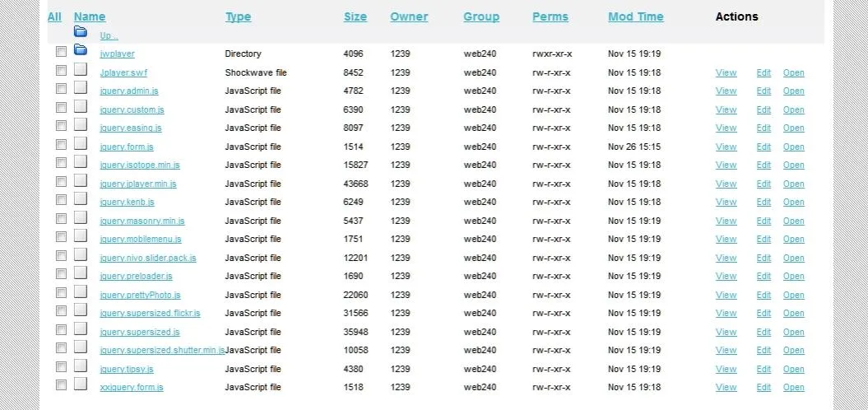The height and width of the screenshot is (410, 868).
Task: Click the file icon beside xxjquery.form.js
Action: pos(81,384)
